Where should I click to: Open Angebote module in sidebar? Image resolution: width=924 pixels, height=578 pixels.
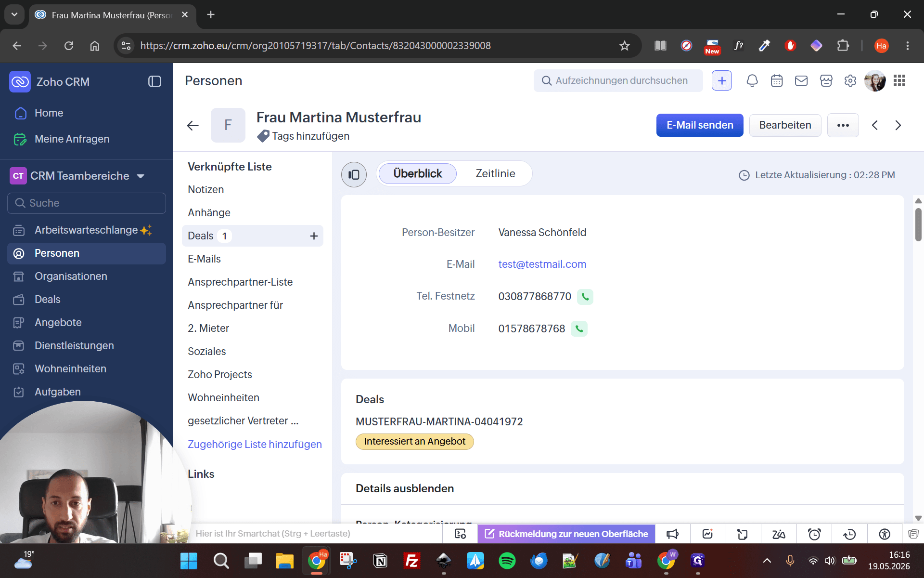[x=87, y=323]
